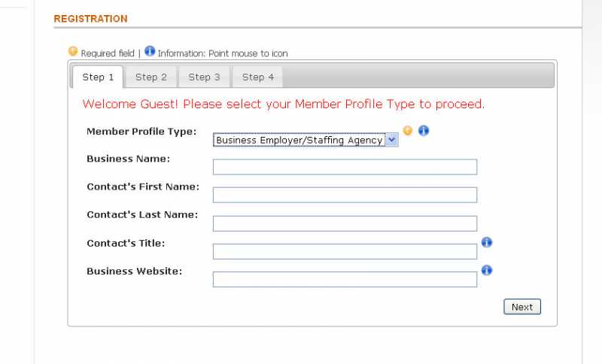
Task: Click into the Contact's First Name field
Action: tap(345, 195)
